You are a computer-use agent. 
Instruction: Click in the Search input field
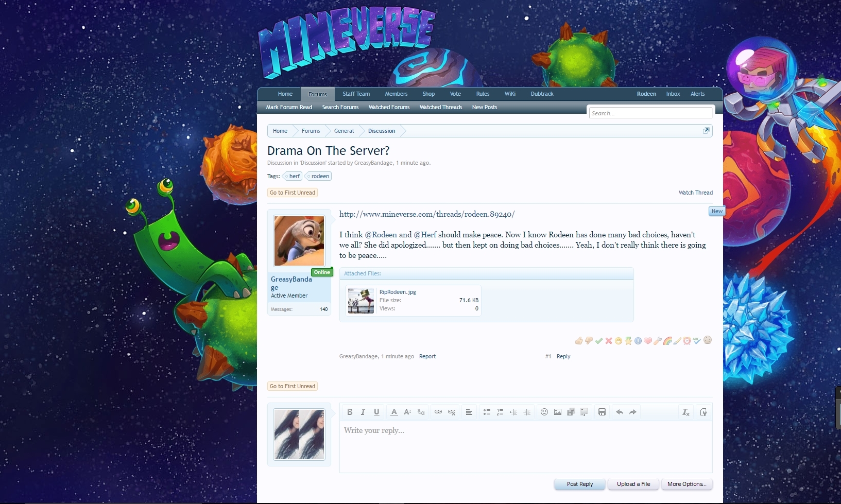(x=651, y=113)
